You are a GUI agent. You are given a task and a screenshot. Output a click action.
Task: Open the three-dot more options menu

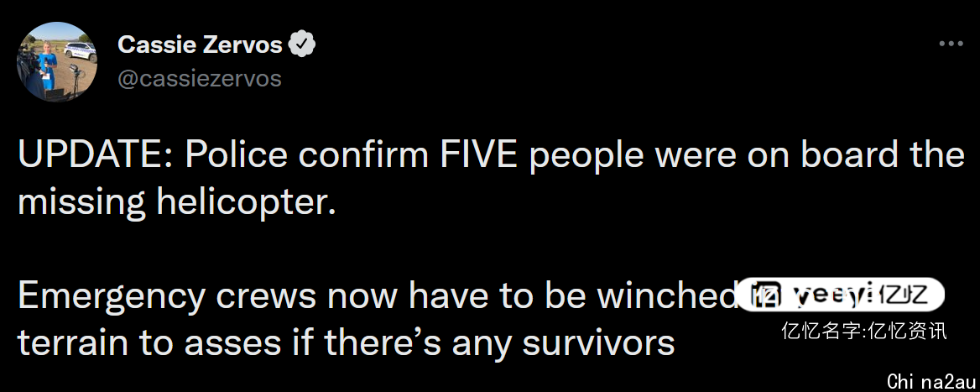click(x=951, y=44)
